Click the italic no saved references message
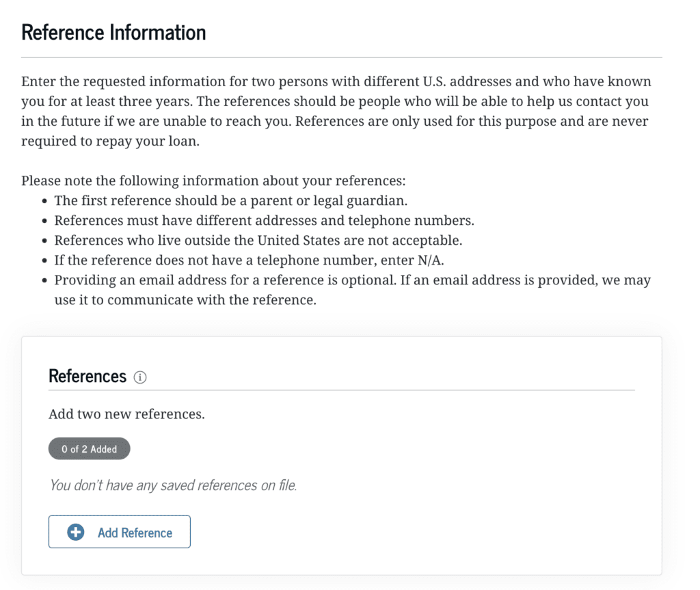 173,485
